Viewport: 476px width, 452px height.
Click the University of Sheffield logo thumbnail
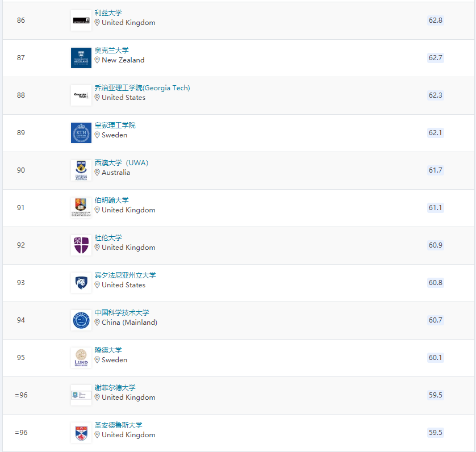pyautogui.click(x=81, y=395)
